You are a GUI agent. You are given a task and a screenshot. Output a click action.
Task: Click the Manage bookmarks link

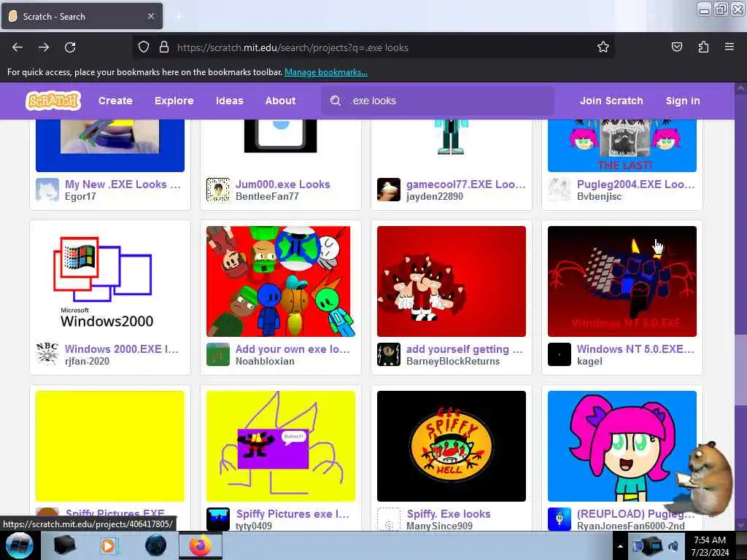[326, 72]
